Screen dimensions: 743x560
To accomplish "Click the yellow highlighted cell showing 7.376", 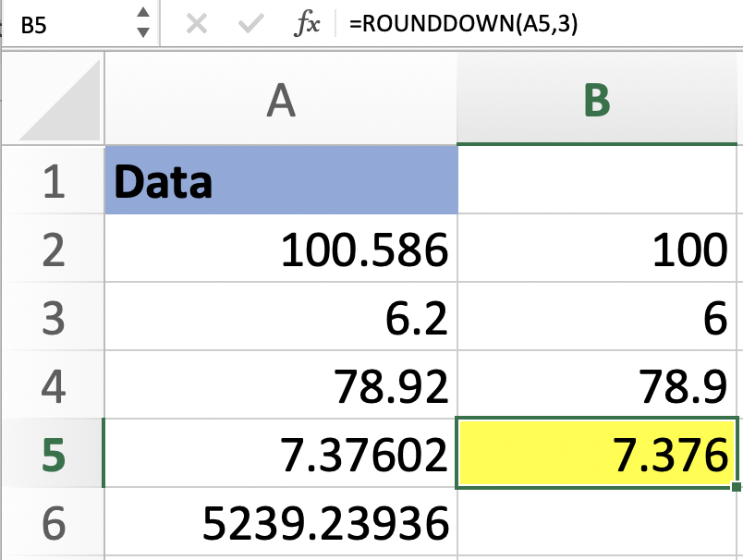I will [x=599, y=455].
